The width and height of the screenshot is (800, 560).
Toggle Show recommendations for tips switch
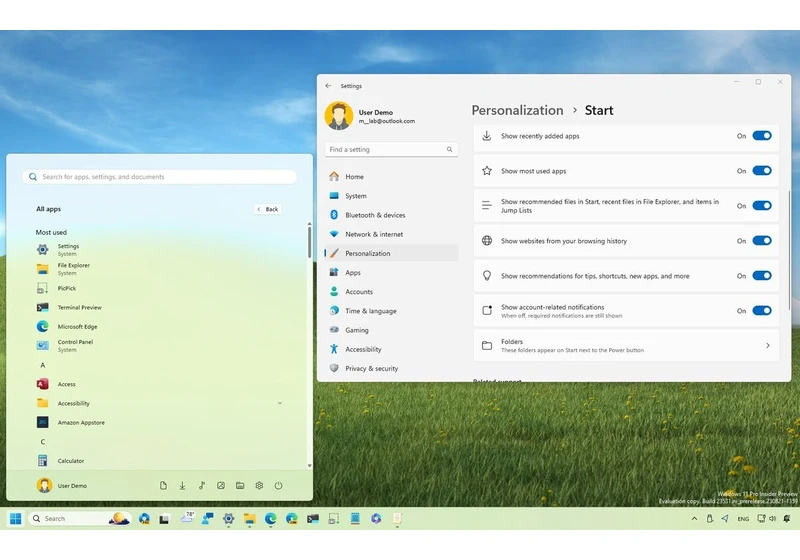762,275
